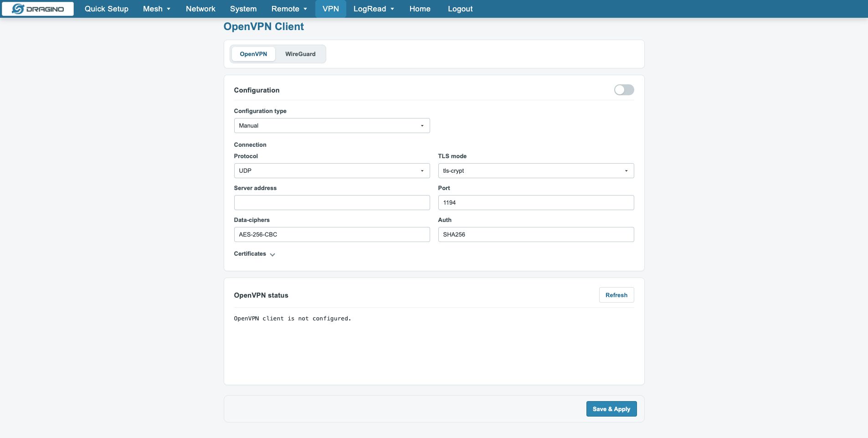868x438 pixels.
Task: Go to Quick Setup page
Action: [x=107, y=9]
